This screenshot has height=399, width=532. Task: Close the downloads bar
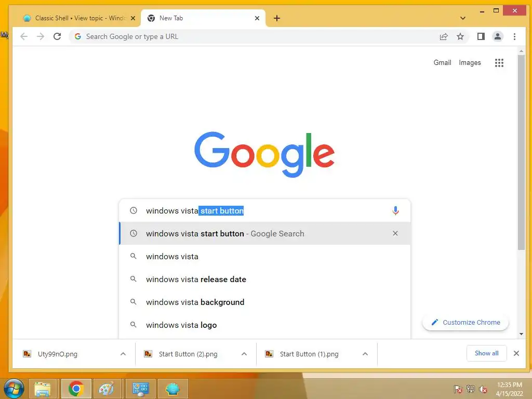(516, 353)
